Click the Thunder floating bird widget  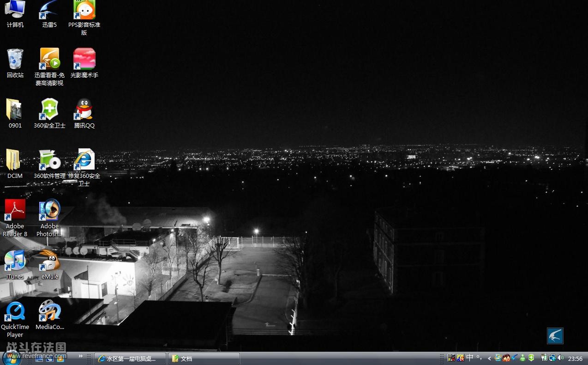click(555, 336)
